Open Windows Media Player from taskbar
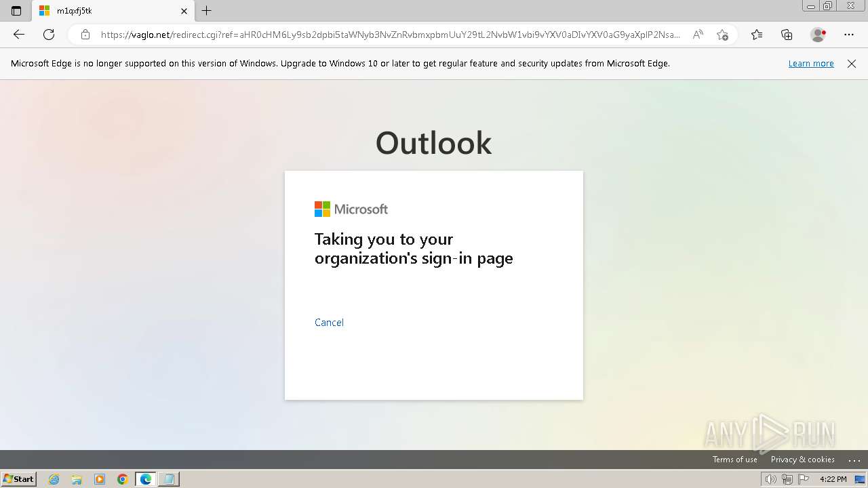Image resolution: width=868 pixels, height=488 pixels. pos(100,479)
